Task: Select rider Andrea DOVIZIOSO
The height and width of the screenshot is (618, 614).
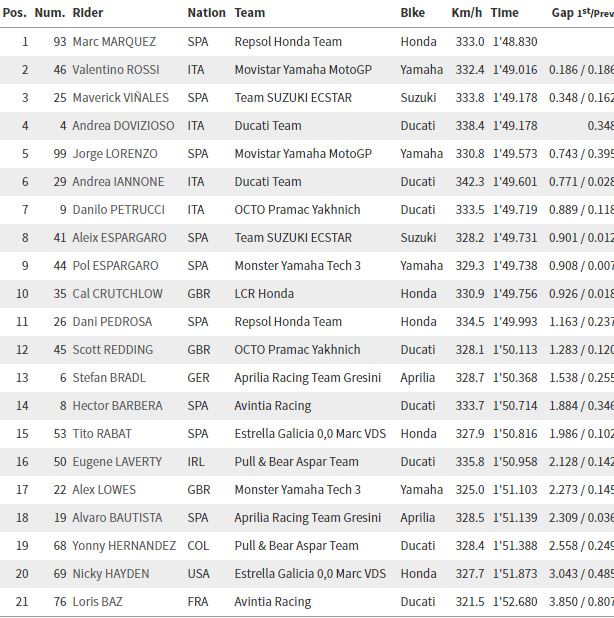Action: coord(123,126)
